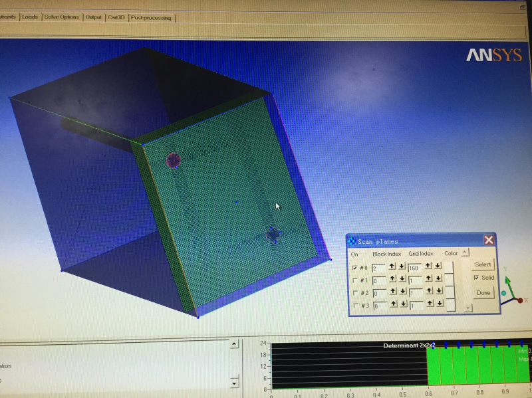Increase Grid Index for scan plane #3
The height and width of the screenshot is (398, 532).
tap(430, 304)
